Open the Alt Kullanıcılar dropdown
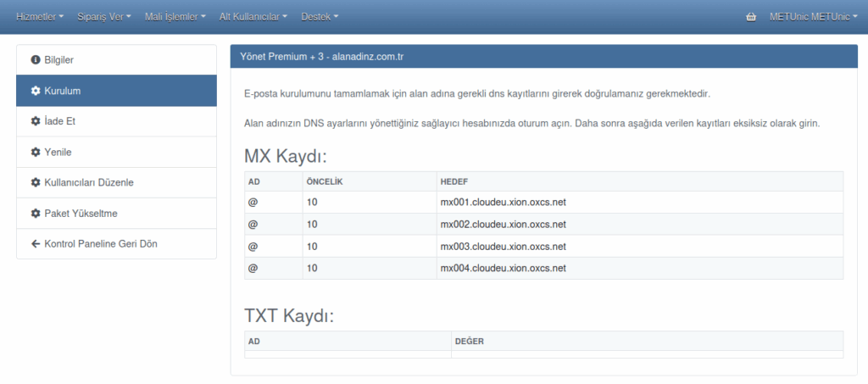Viewport: 868px width, 384px height. click(253, 17)
